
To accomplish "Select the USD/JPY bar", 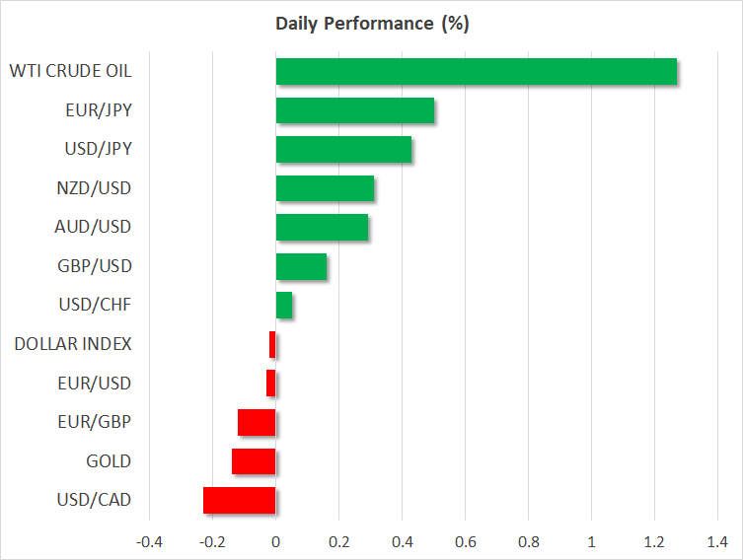I will click(343, 150).
